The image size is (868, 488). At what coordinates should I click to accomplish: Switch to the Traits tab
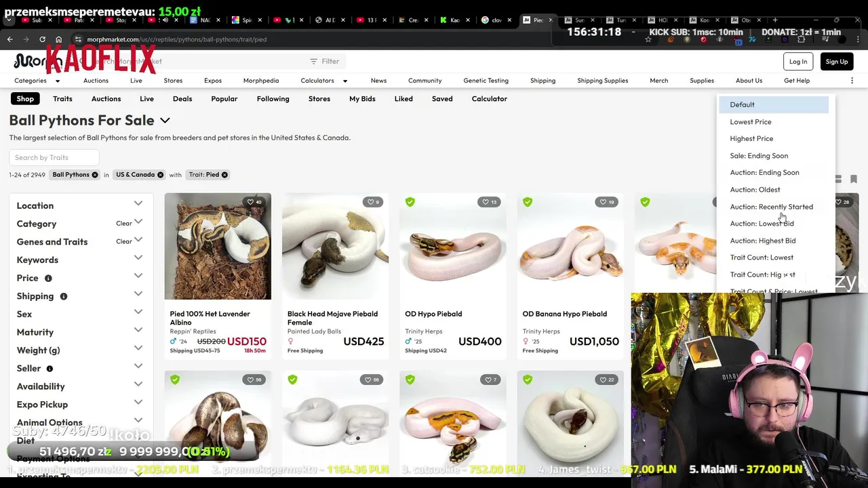pos(62,99)
